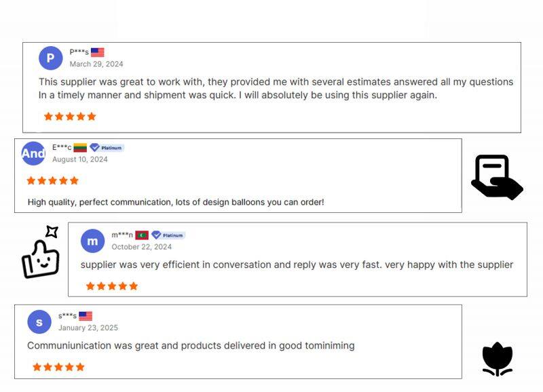Image resolution: width=543 pixels, height=392 pixels.
Task: Click the Platinum badge next to m***n
Action: pyautogui.click(x=168, y=235)
